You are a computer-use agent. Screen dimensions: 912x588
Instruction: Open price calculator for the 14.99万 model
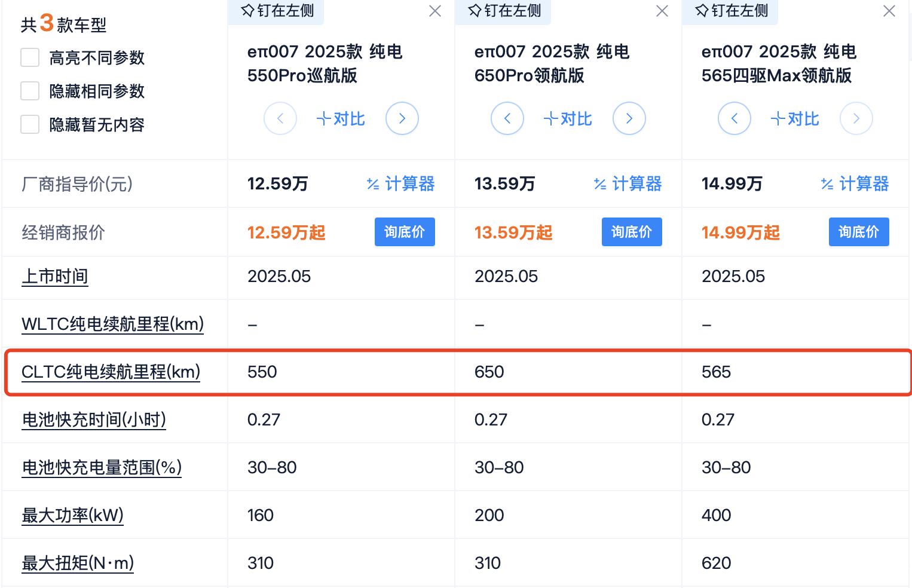pyautogui.click(x=855, y=183)
